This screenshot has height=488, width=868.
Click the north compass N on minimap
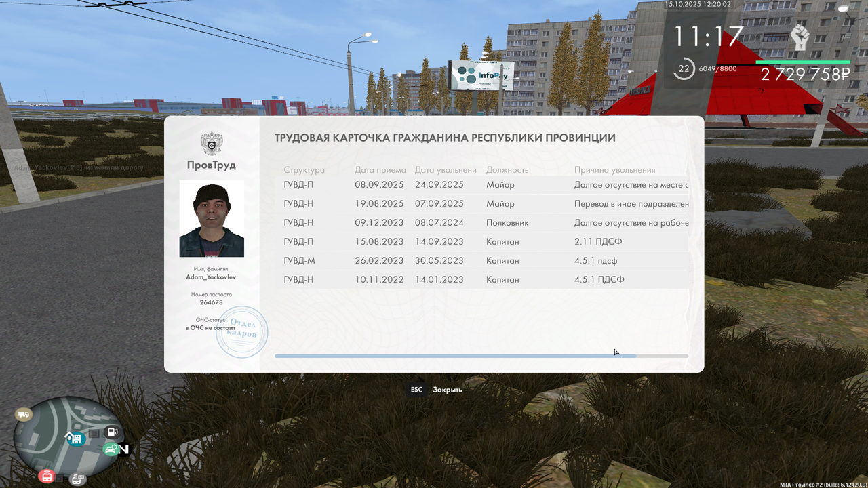tap(125, 449)
